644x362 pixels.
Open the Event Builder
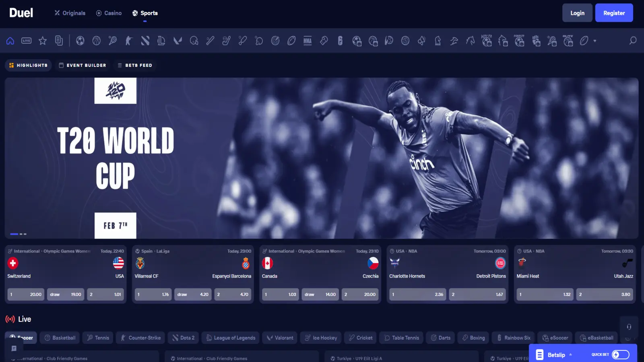click(x=83, y=65)
